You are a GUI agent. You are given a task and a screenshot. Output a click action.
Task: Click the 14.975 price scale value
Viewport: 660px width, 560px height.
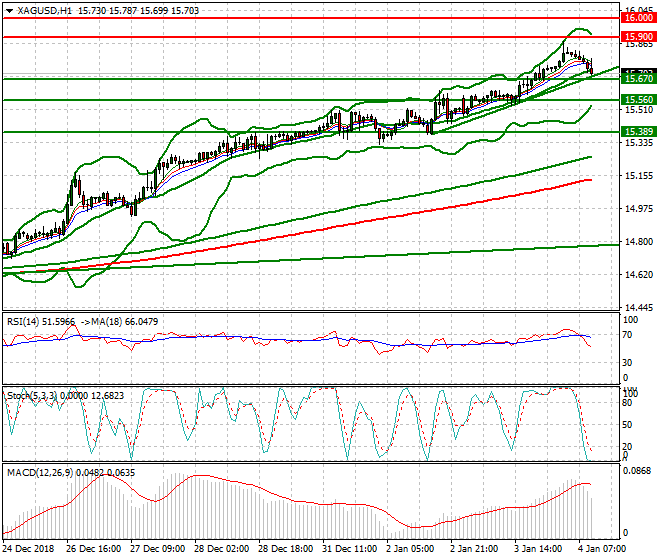(639, 208)
